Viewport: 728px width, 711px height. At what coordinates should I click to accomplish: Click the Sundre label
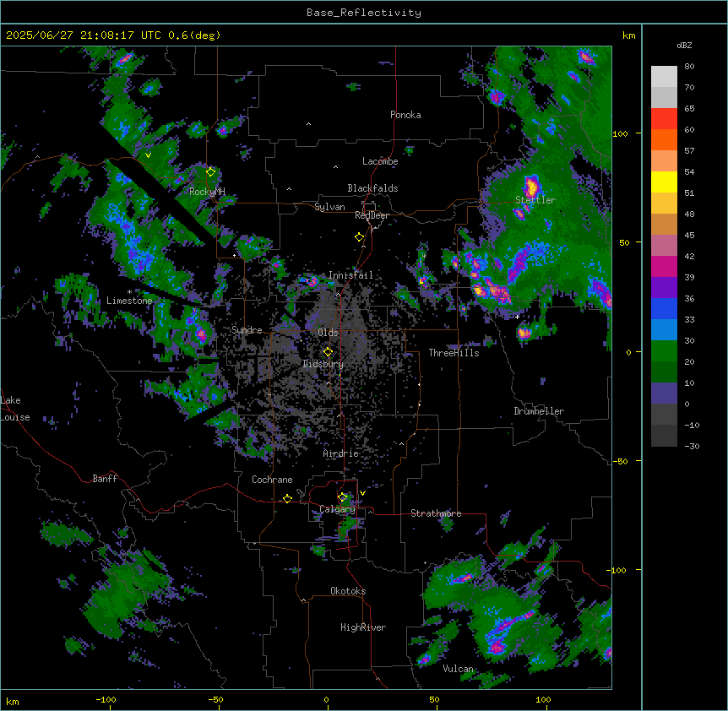[247, 330]
